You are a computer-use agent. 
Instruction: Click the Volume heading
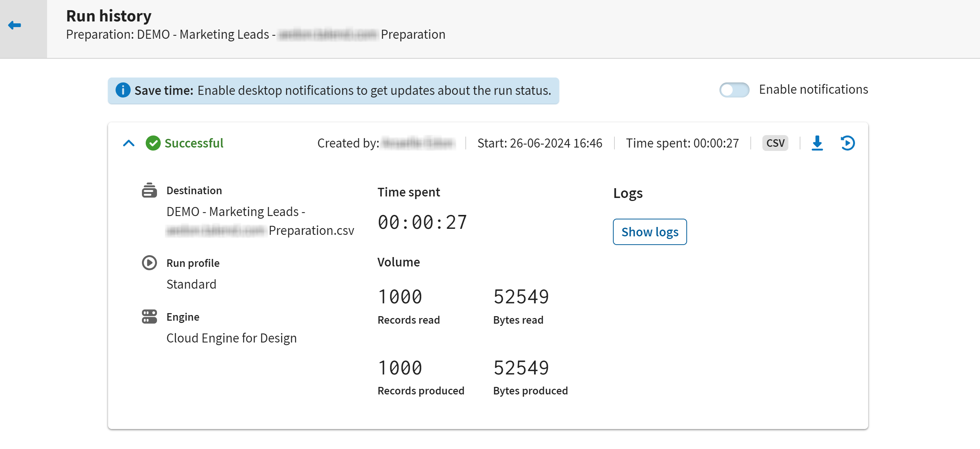tap(398, 262)
